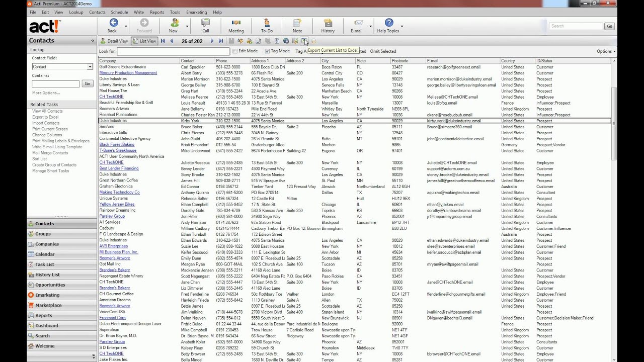Expand the Help Topics dropdown arrow
Image resolution: width=644 pixels, height=362 pixels.
(x=403, y=26)
